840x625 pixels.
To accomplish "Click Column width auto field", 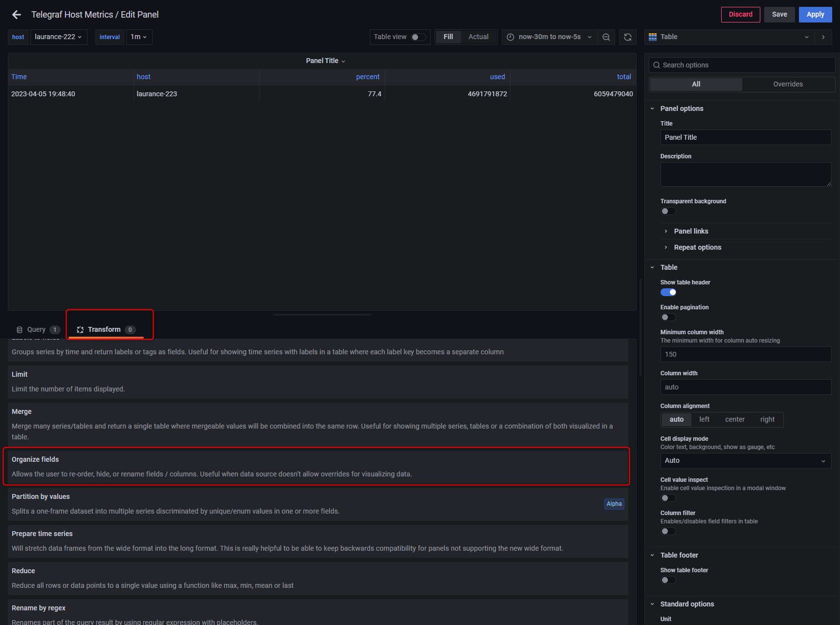I will (x=746, y=387).
